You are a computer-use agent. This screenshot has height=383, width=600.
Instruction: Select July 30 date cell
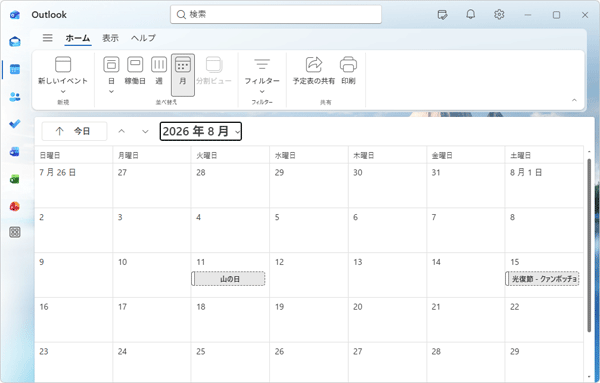click(387, 186)
